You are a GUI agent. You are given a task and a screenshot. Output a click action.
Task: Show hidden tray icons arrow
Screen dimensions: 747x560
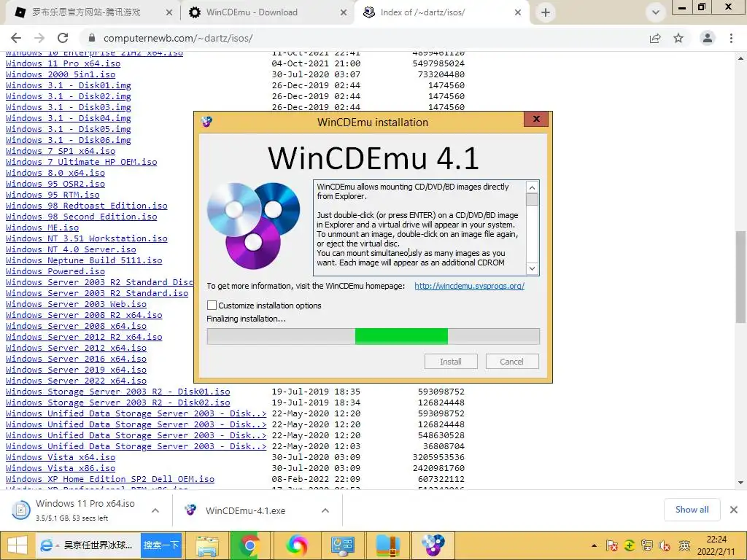click(594, 545)
